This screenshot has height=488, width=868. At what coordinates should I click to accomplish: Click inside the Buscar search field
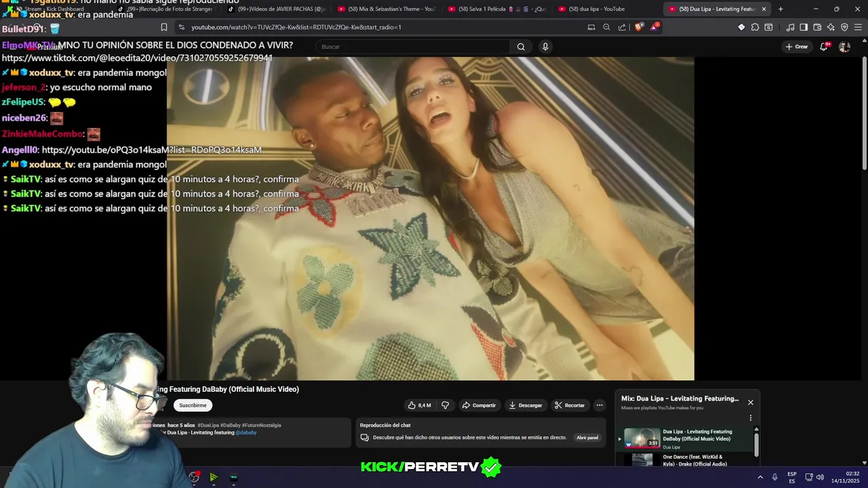tap(412, 47)
